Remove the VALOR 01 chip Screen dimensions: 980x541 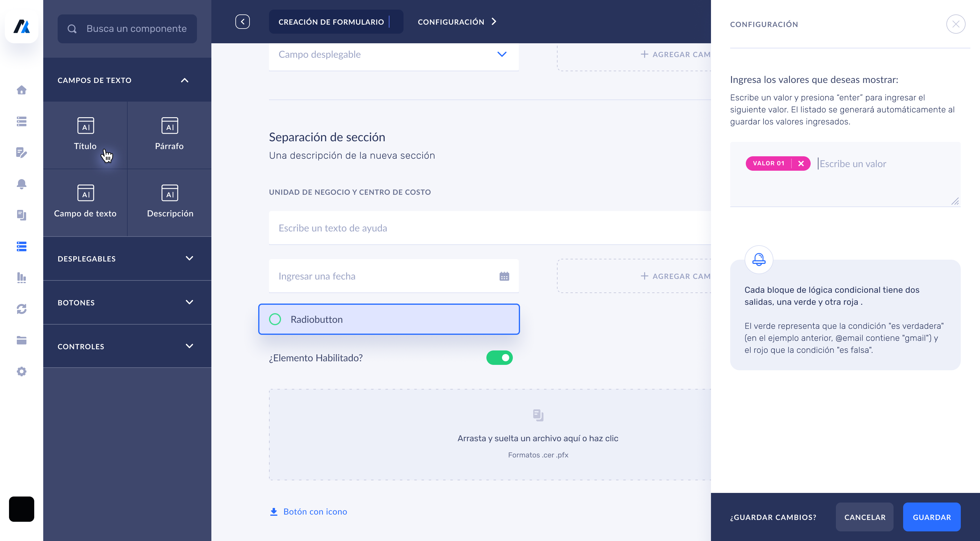(x=801, y=163)
